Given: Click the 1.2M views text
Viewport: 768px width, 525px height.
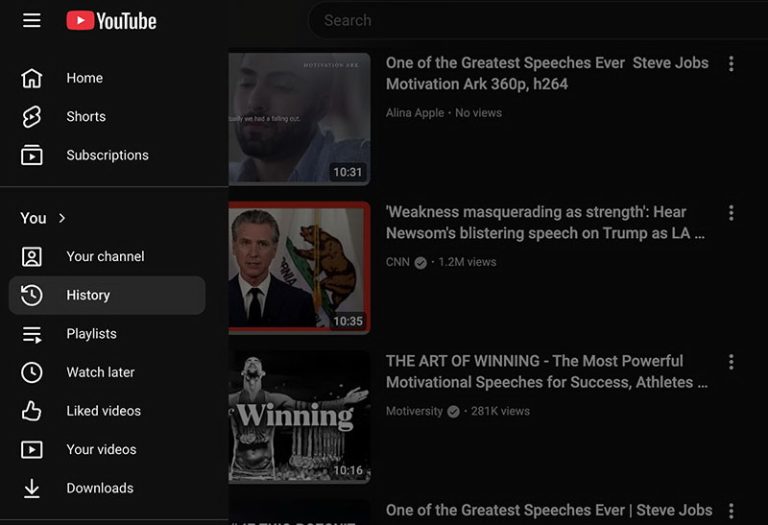Looking at the screenshot, I should click(467, 262).
